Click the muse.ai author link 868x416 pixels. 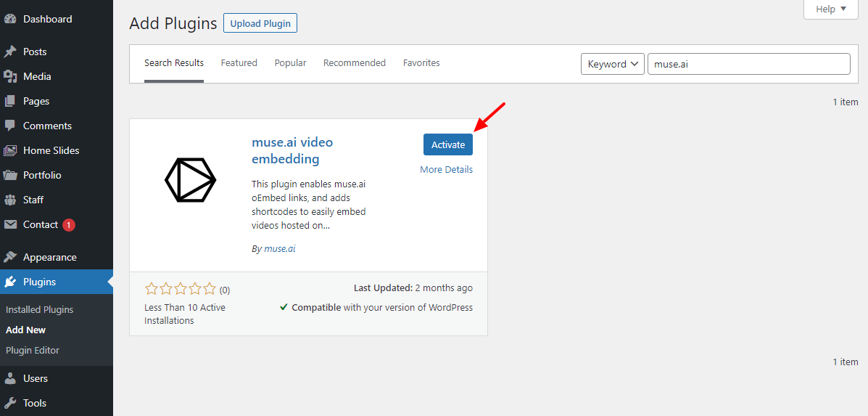[280, 249]
